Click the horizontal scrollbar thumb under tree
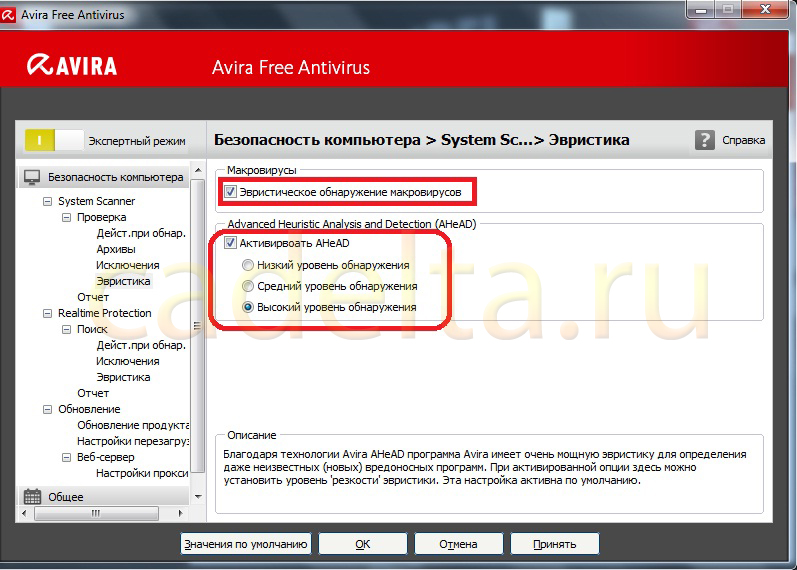Viewport: 797px width, 570px height. (96, 514)
